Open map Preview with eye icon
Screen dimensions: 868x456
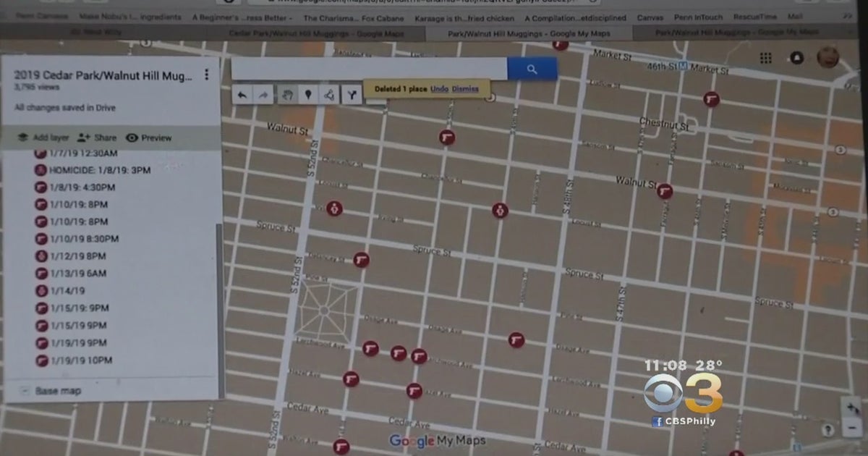point(149,138)
